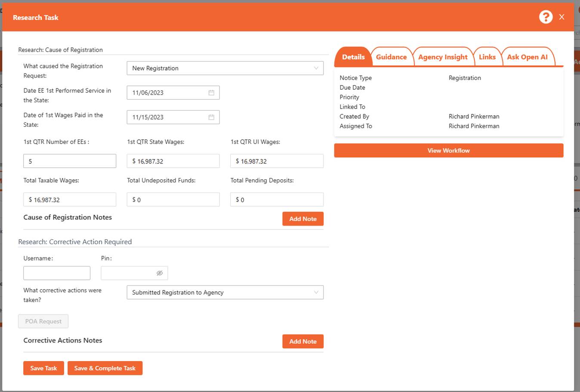The height and width of the screenshot is (392, 580).
Task: Expand the New Registration selection chevron
Action: [x=316, y=68]
